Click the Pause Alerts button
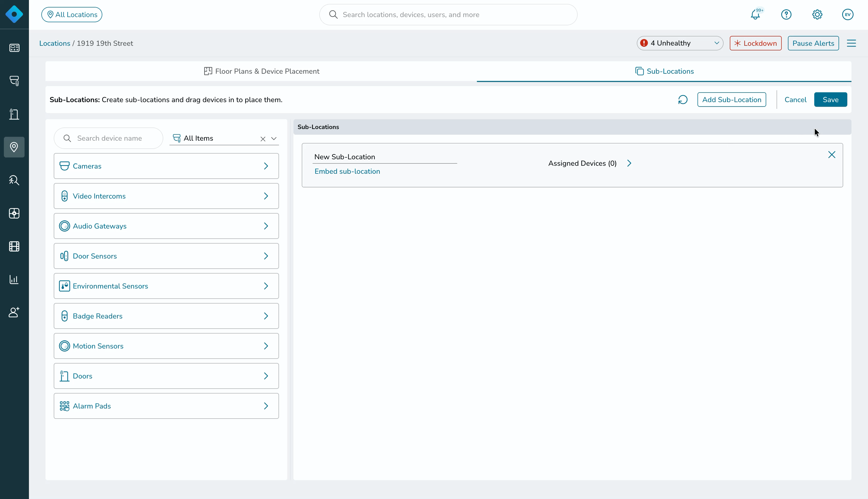The width and height of the screenshot is (868, 499). pos(813,43)
